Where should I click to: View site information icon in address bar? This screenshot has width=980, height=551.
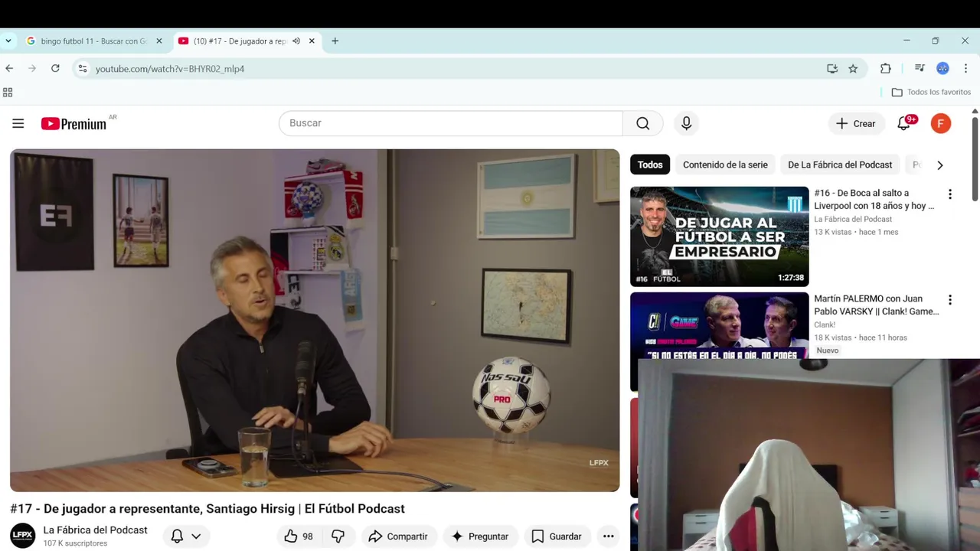point(83,69)
